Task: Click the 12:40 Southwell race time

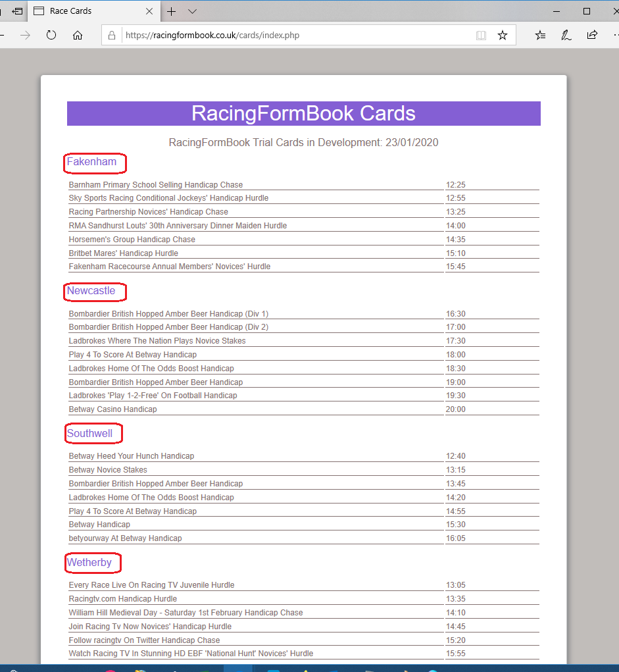Action: click(456, 456)
